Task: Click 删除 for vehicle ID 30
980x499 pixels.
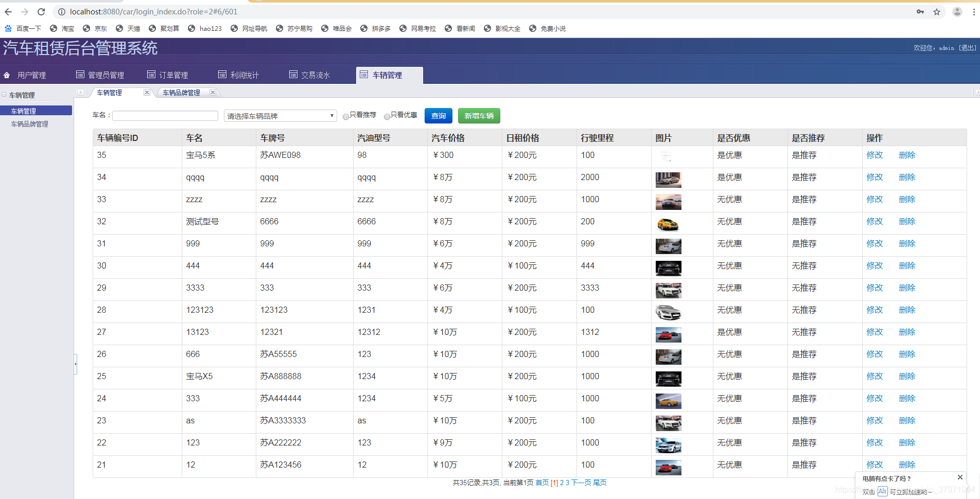Action: tap(907, 265)
